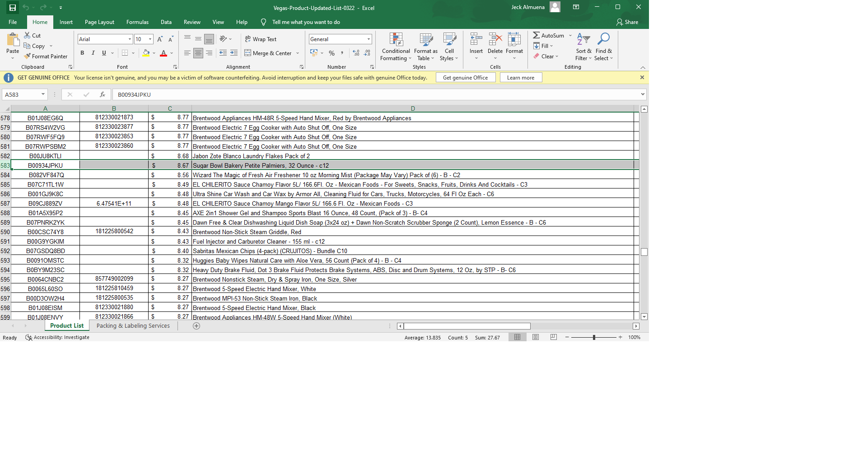
Task: Expand the formula bar
Action: pos(643,94)
